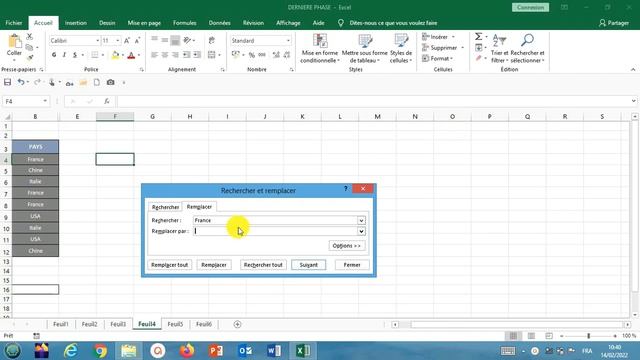Screen dimensions: 640x360
Task: Open the Fichier tab
Action: click(x=14, y=23)
